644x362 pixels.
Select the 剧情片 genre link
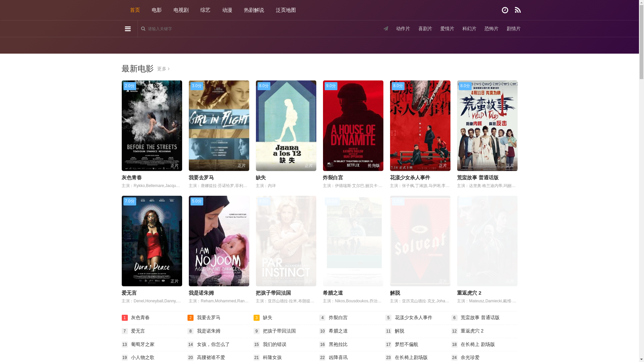(514, 29)
